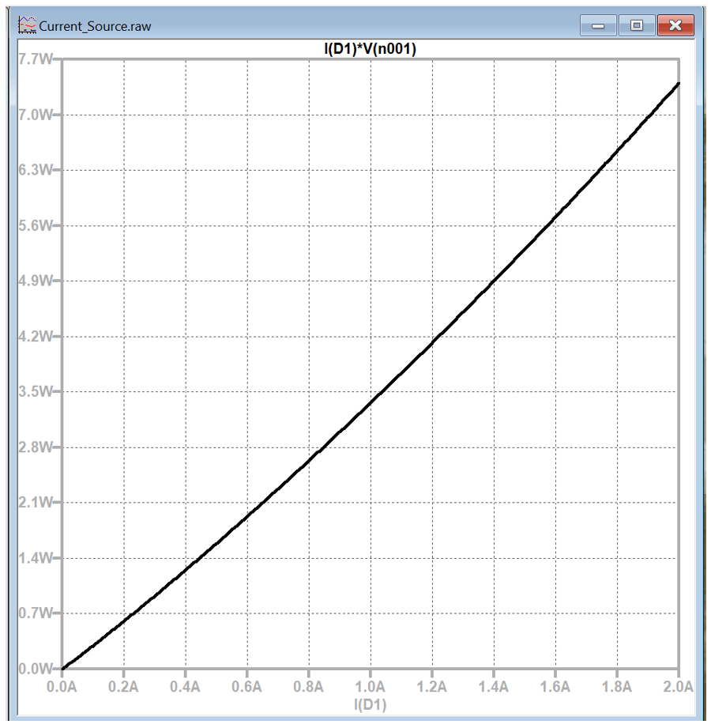Click the 1.8A horizontal axis value
The height and width of the screenshot is (728, 711).
(x=617, y=686)
